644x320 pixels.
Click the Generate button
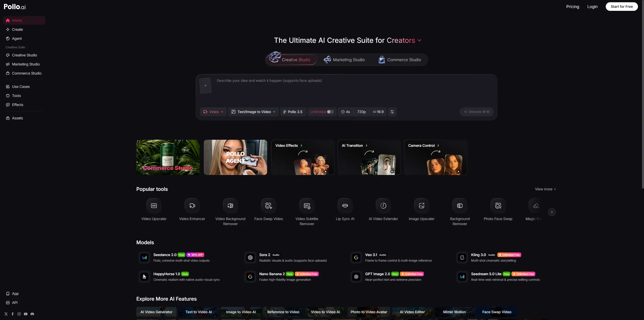coord(476,112)
